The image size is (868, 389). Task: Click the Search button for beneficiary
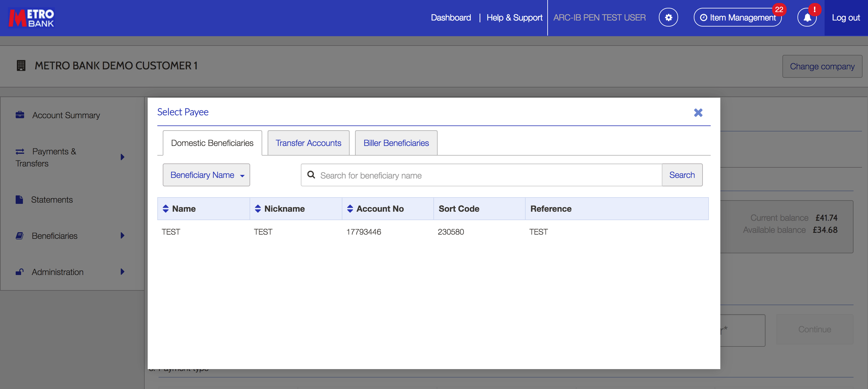pos(682,175)
